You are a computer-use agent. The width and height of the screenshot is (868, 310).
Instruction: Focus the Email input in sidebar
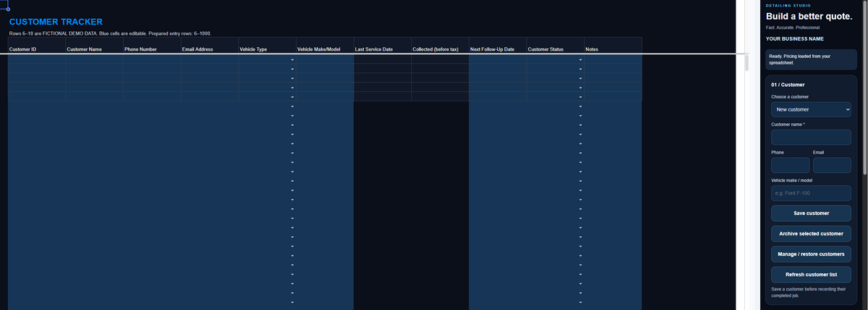(832, 165)
